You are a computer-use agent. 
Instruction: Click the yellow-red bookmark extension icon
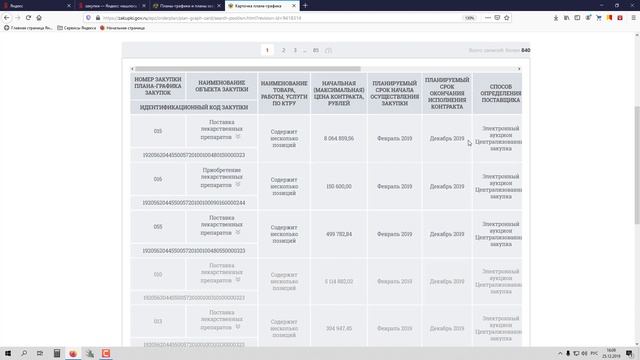click(x=609, y=18)
